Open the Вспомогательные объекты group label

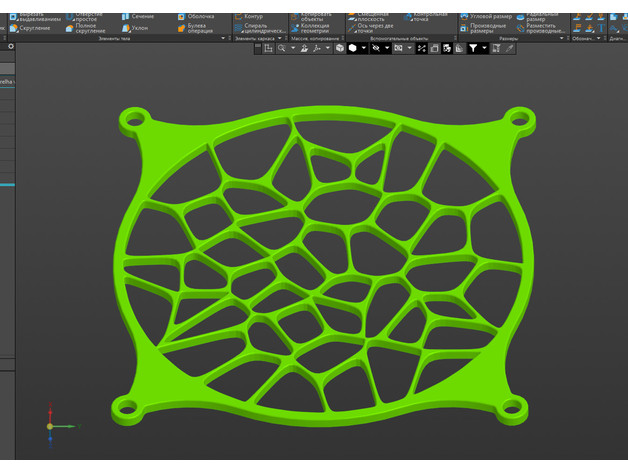398,38
